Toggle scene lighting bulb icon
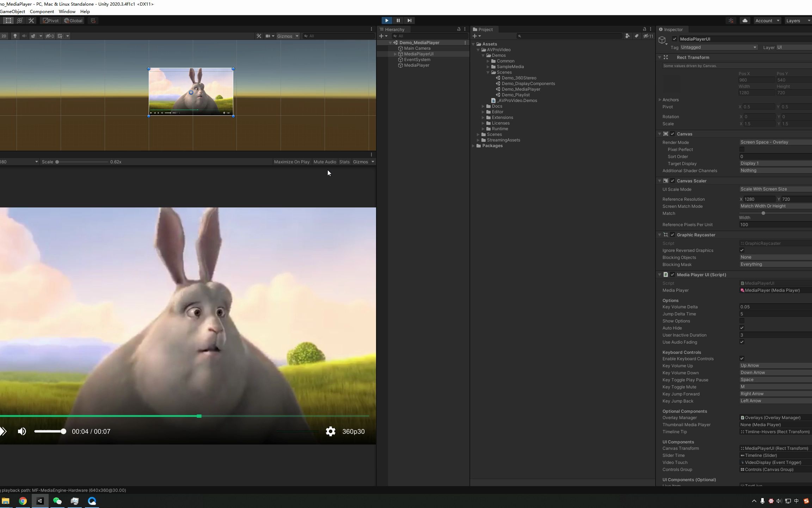The height and width of the screenshot is (508, 812). click(15, 36)
